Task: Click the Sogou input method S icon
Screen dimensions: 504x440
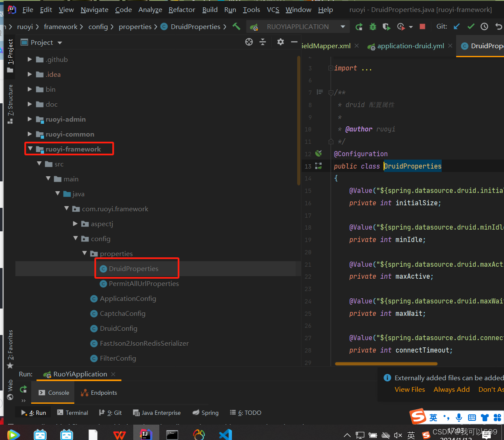Action: pos(418,417)
